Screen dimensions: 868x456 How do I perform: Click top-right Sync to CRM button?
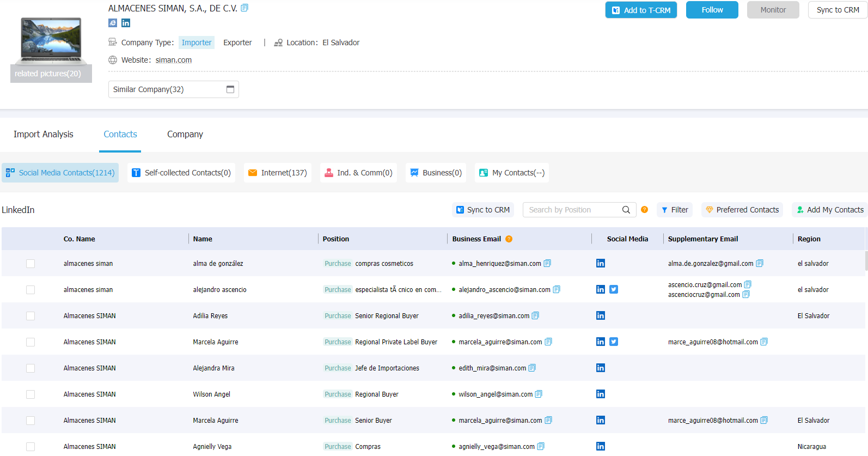[x=838, y=10]
